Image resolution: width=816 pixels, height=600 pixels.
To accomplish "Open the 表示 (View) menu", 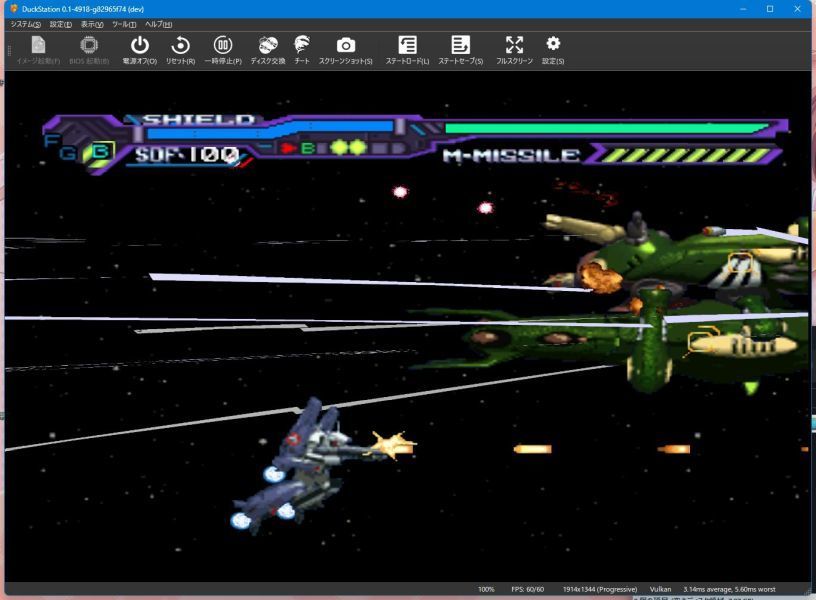I will (x=92, y=24).
